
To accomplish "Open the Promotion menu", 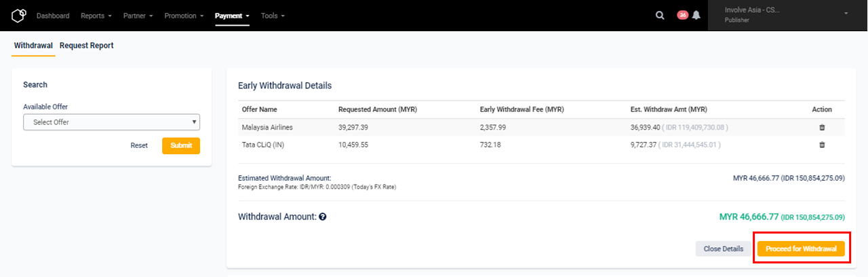I will [184, 15].
